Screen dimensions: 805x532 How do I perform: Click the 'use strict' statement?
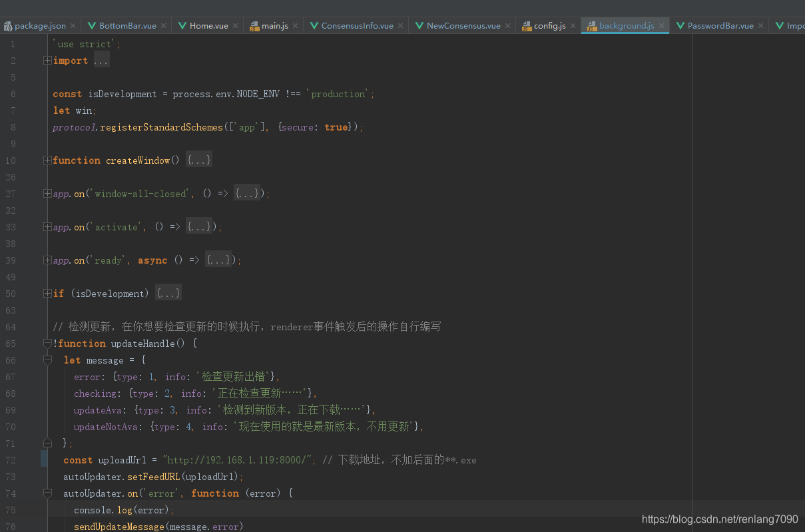[87, 44]
